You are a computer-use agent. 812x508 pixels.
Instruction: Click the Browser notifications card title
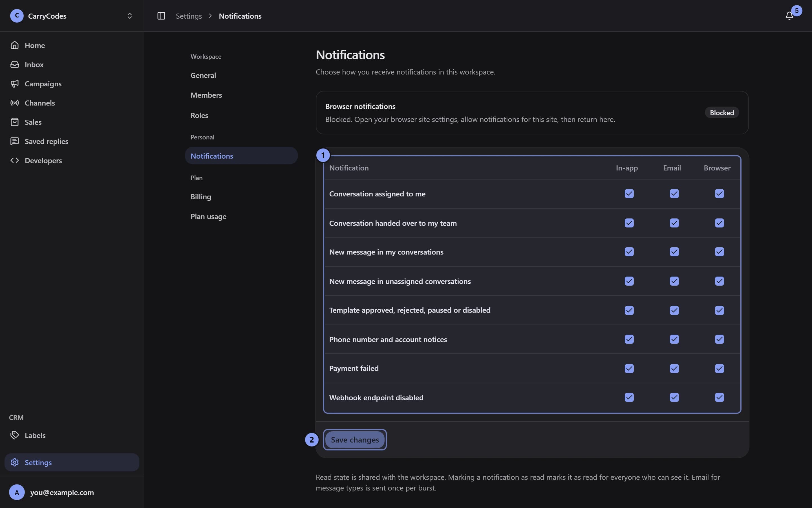pyautogui.click(x=360, y=106)
